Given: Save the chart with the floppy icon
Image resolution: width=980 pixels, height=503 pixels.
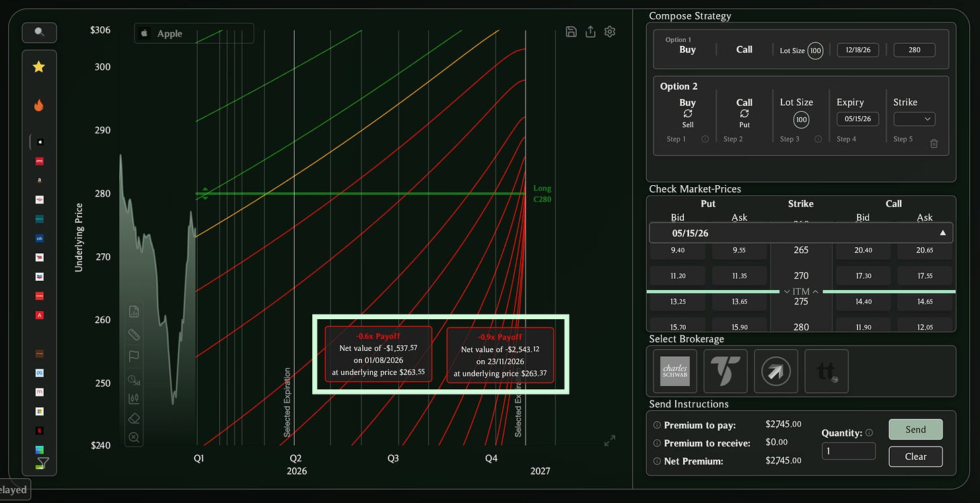Looking at the screenshot, I should tap(571, 32).
